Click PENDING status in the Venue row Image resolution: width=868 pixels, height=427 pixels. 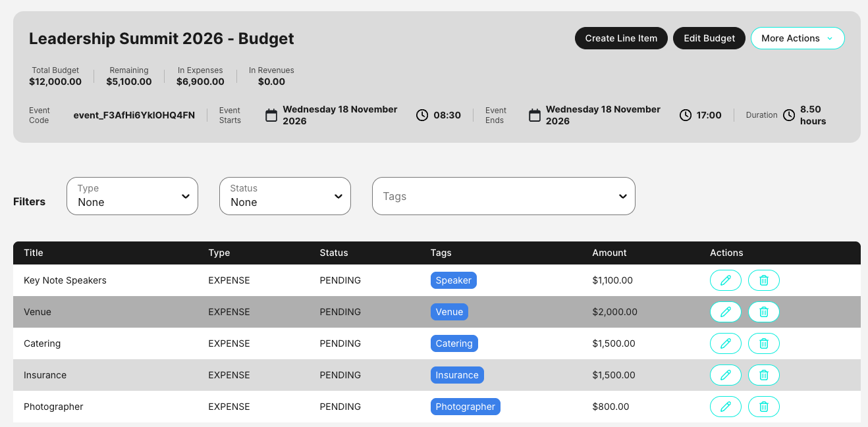340,312
